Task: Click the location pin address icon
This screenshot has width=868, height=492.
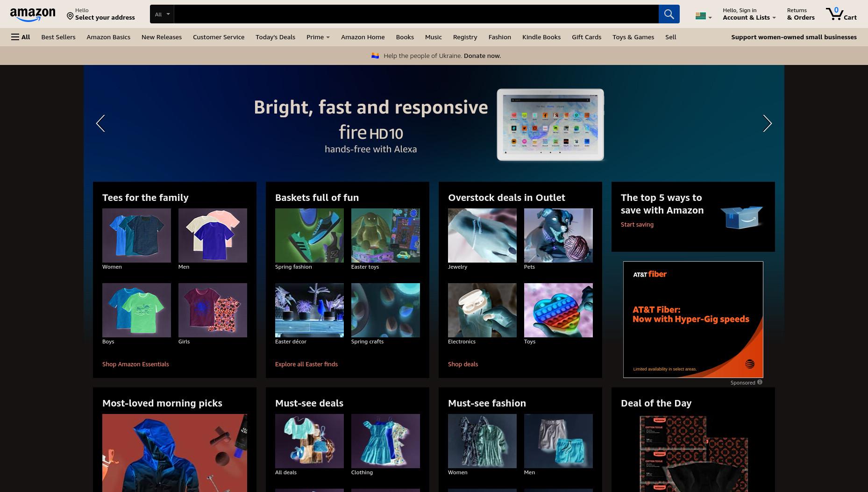Action: point(70,16)
